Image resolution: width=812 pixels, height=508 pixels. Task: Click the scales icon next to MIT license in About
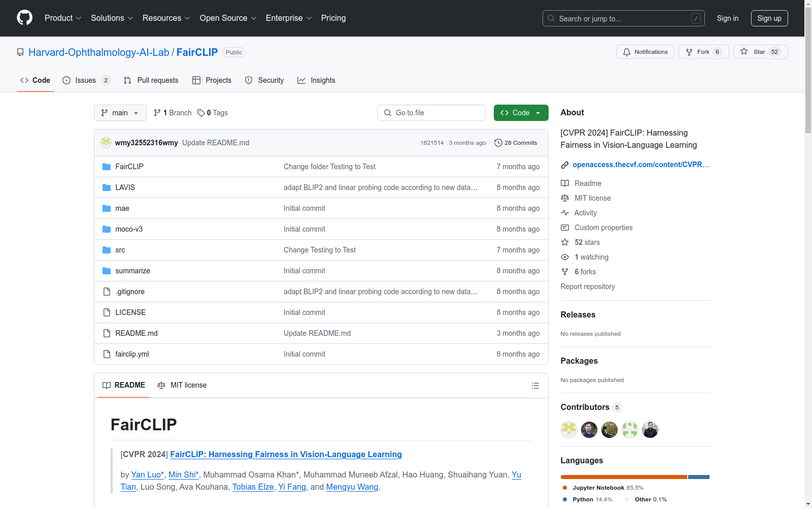coord(565,198)
